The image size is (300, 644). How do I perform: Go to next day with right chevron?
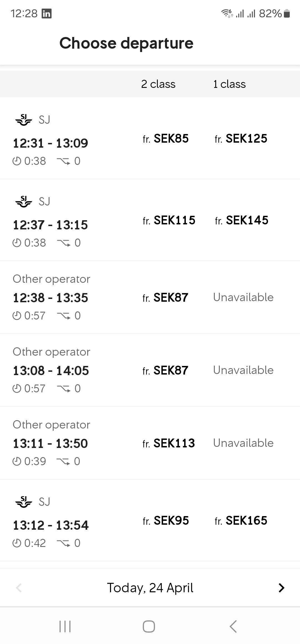281,588
